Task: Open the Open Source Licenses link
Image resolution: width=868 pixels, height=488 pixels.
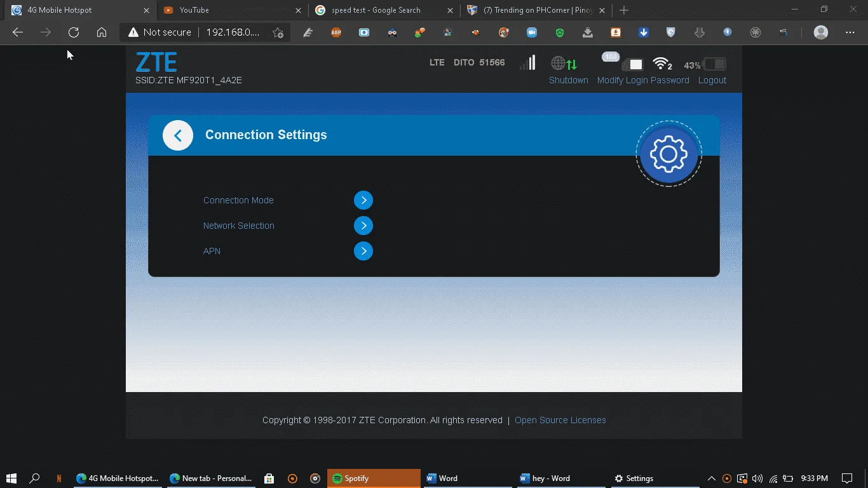Action: pyautogui.click(x=560, y=420)
